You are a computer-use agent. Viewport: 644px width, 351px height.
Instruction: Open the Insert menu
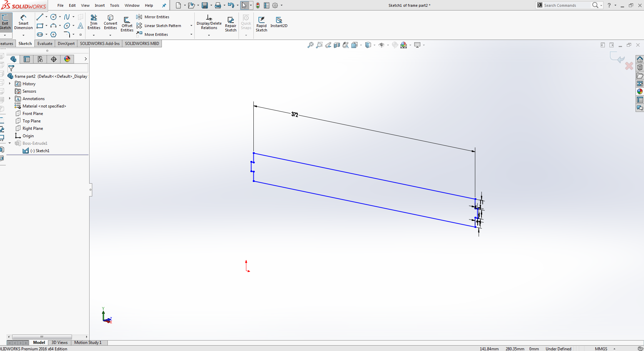click(x=100, y=5)
